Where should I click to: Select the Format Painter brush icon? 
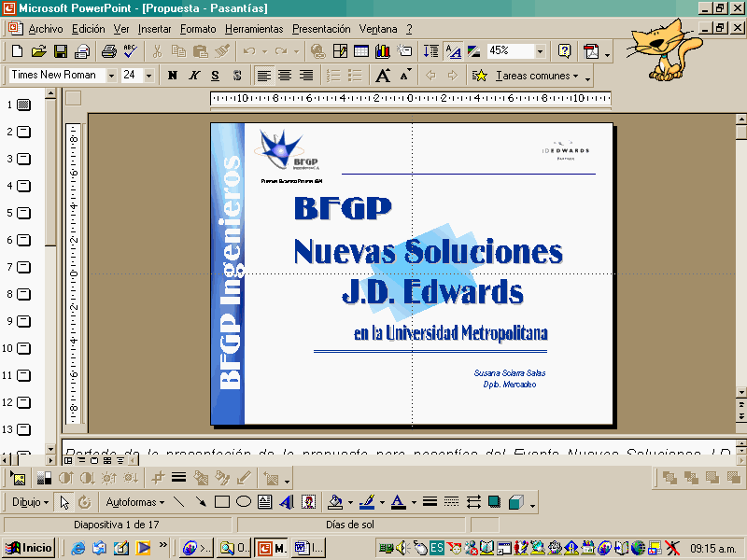point(222,51)
